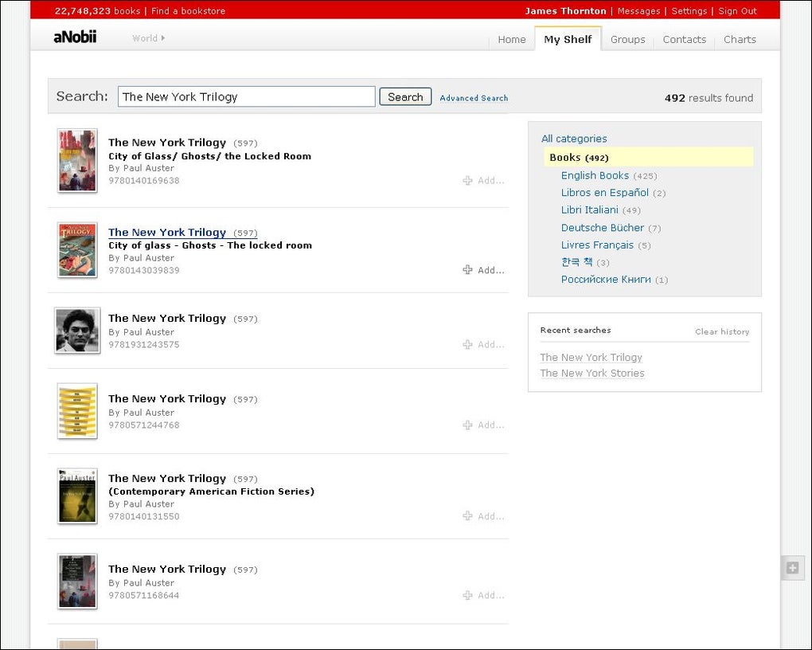
Task: Open title for Contemporary American Fiction Series edition
Action: point(167,479)
